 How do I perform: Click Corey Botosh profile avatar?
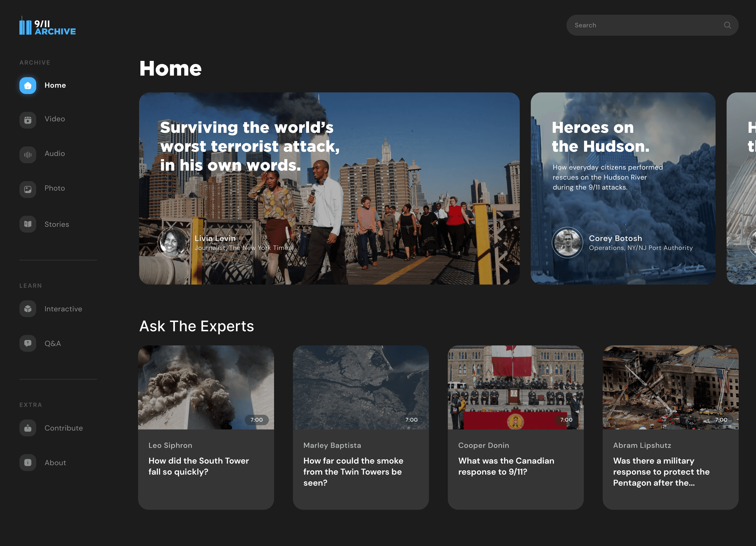coord(567,242)
